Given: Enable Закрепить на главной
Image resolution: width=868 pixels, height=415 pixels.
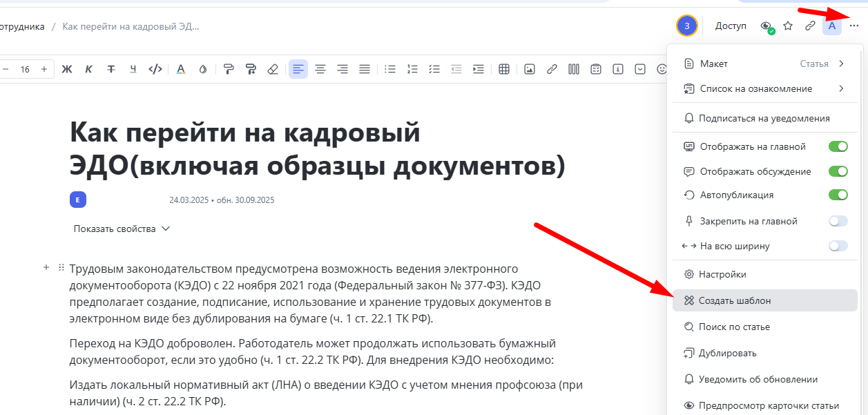Looking at the screenshot, I should (838, 220).
